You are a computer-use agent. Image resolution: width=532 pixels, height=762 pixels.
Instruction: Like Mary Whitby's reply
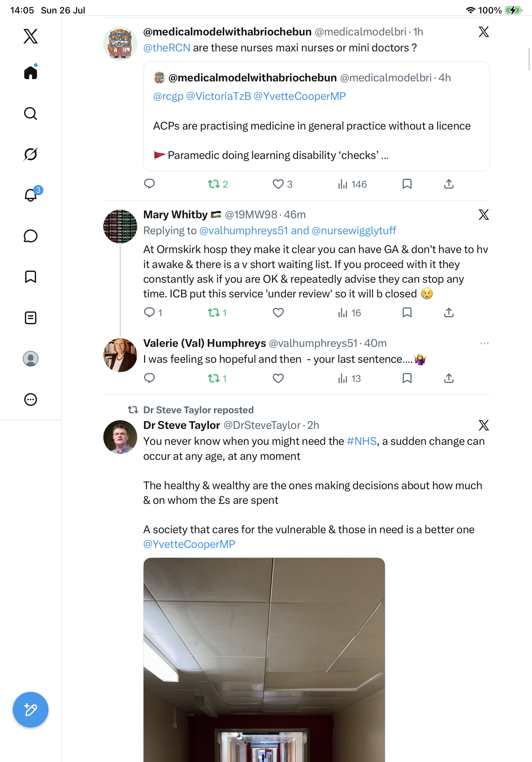tap(278, 313)
